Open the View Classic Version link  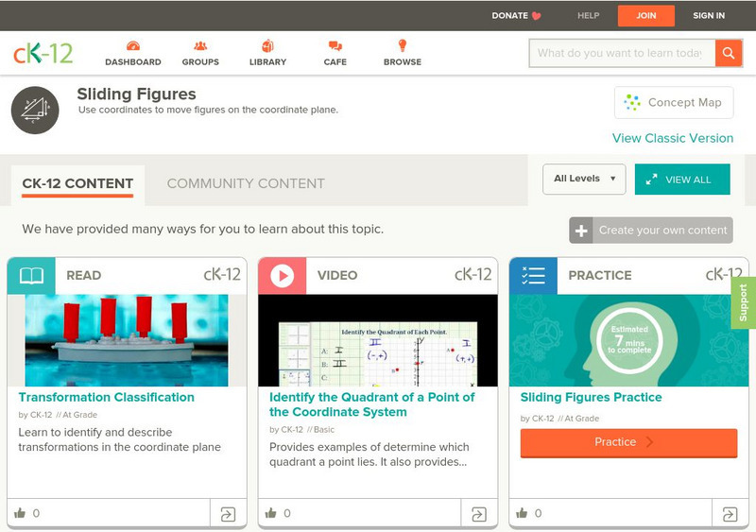tap(673, 138)
